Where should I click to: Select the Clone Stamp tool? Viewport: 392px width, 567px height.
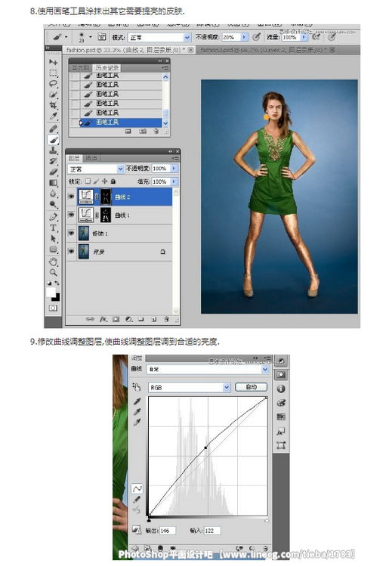[53, 150]
